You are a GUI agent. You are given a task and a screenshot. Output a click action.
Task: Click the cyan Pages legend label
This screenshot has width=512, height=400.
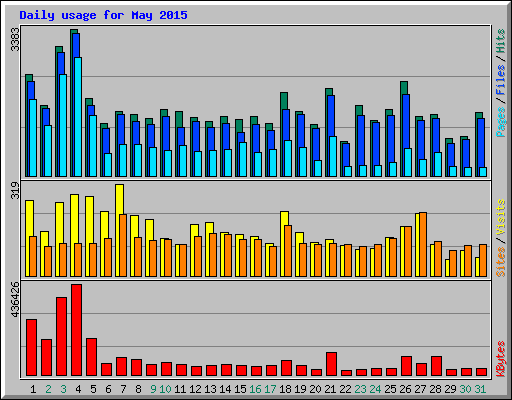click(x=500, y=122)
